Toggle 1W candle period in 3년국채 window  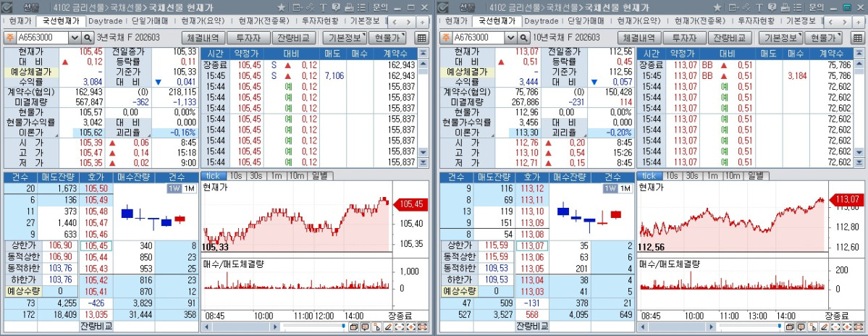pos(174,189)
